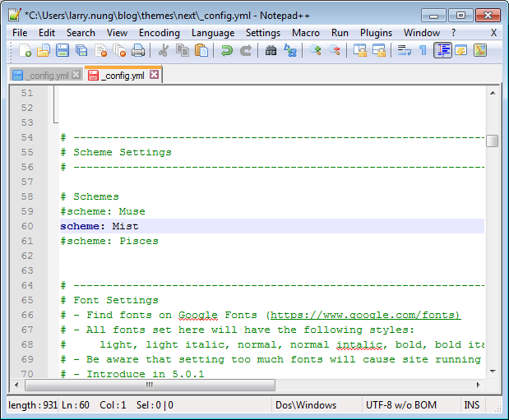
Task: Open the user defined language icon
Action: click(461, 51)
